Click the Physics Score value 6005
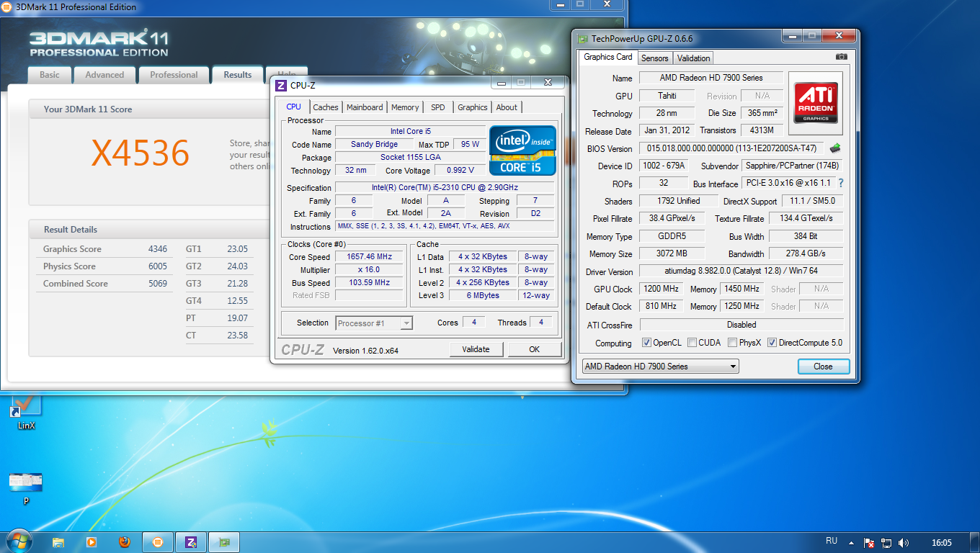This screenshot has height=553, width=980. (x=157, y=266)
